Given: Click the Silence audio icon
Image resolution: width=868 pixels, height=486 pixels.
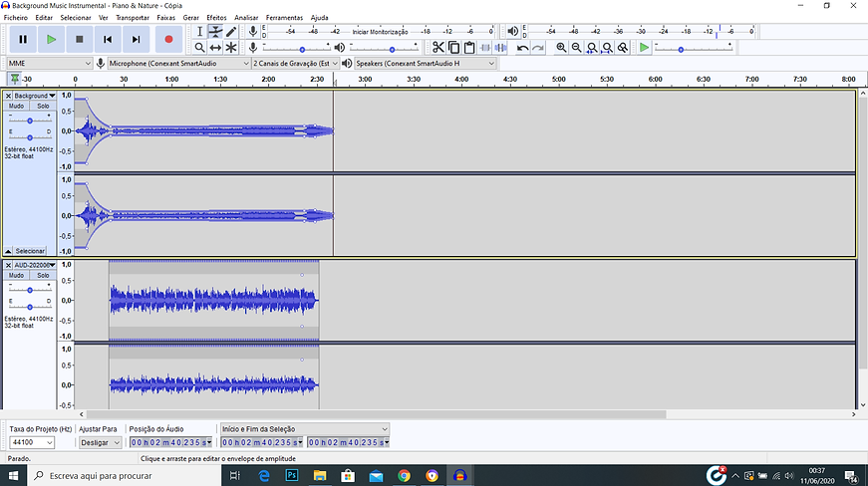Looking at the screenshot, I should (x=500, y=48).
